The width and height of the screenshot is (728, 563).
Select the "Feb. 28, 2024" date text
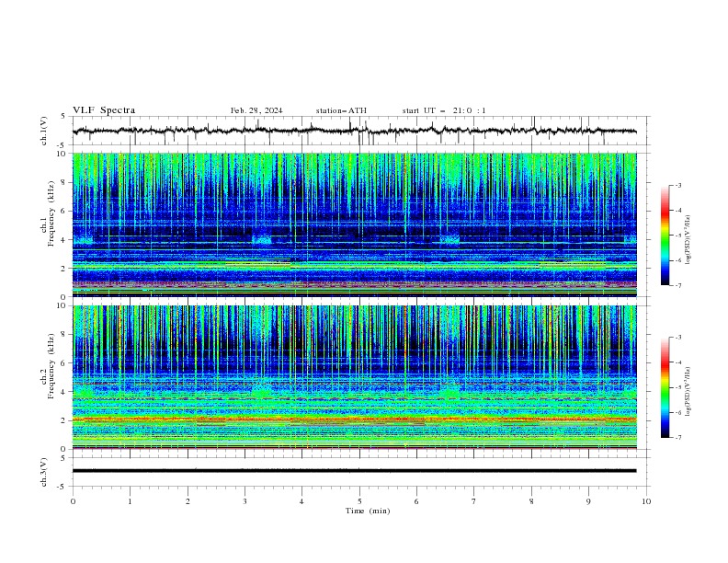click(256, 110)
